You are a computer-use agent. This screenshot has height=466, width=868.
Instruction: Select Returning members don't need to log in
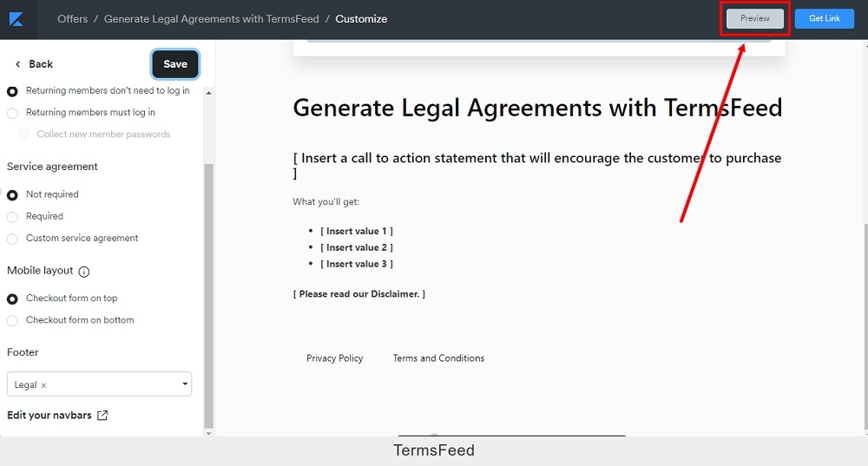[12, 91]
